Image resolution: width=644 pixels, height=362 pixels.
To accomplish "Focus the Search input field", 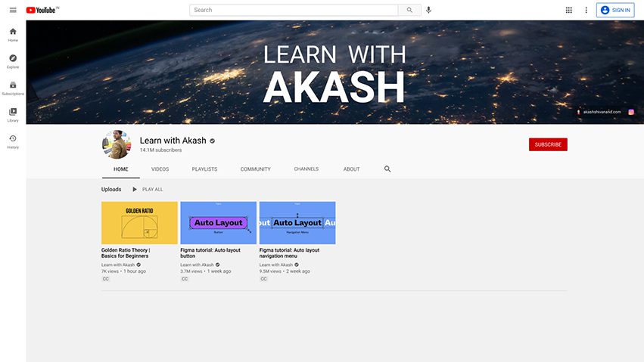I will click(294, 10).
